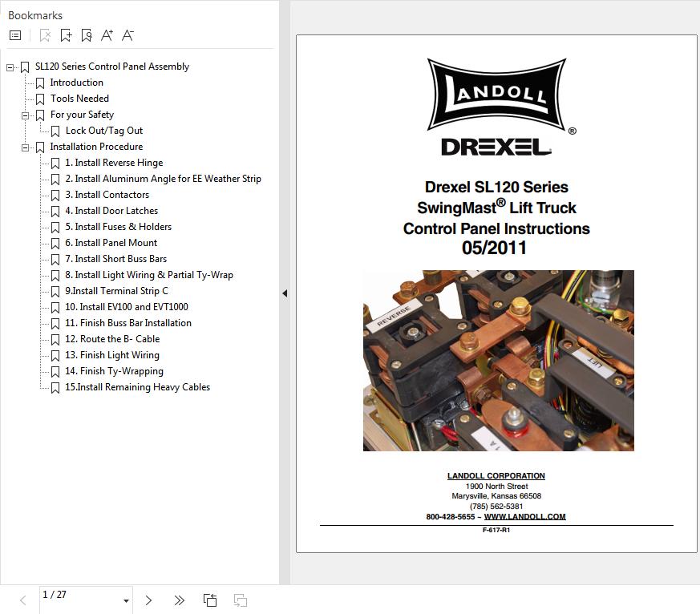Select SL120 Series Control Panel Assembly bookmark

point(112,67)
